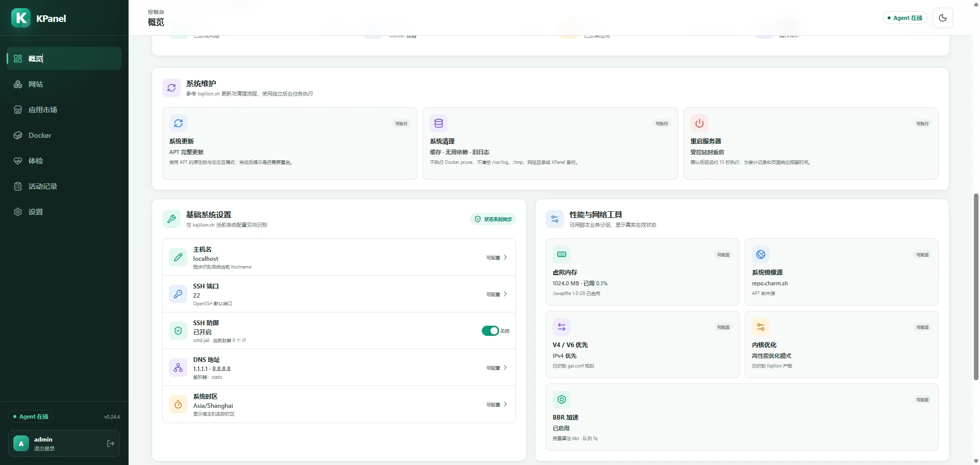Click the 网站 sidebar icon
The height and width of the screenshot is (465, 980).
pyautogui.click(x=18, y=84)
